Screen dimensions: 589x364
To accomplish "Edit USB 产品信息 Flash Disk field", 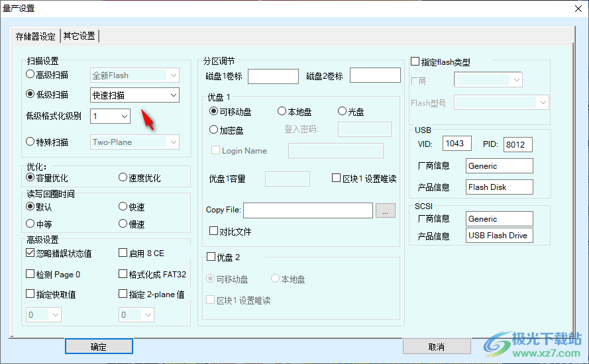I will coord(499,187).
